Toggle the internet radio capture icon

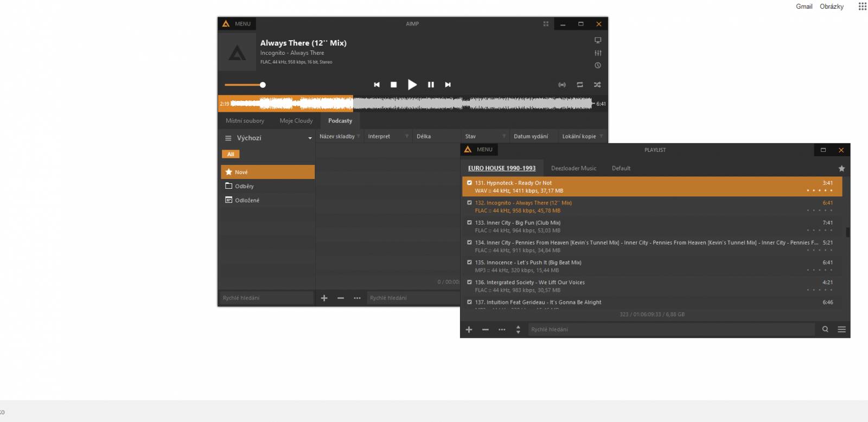point(562,85)
